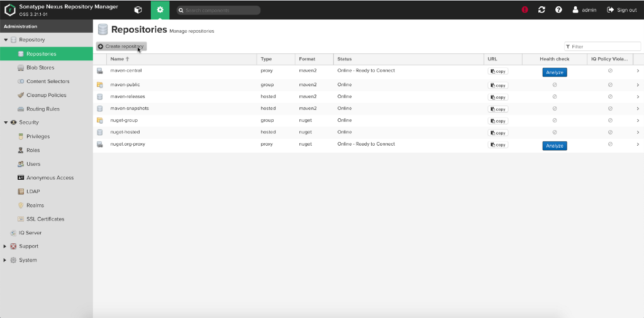This screenshot has height=318, width=644.
Task: Click the maven-central proxy repository icon
Action: click(x=100, y=71)
